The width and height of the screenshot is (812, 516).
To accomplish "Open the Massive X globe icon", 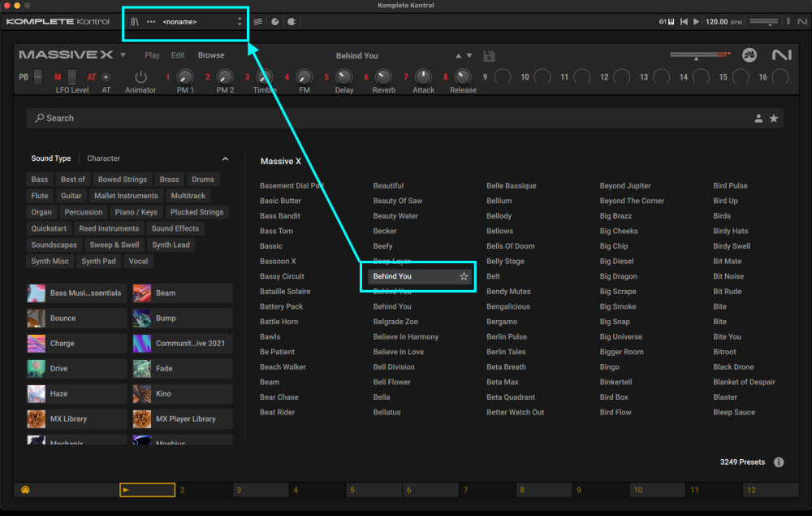I will 749,55.
